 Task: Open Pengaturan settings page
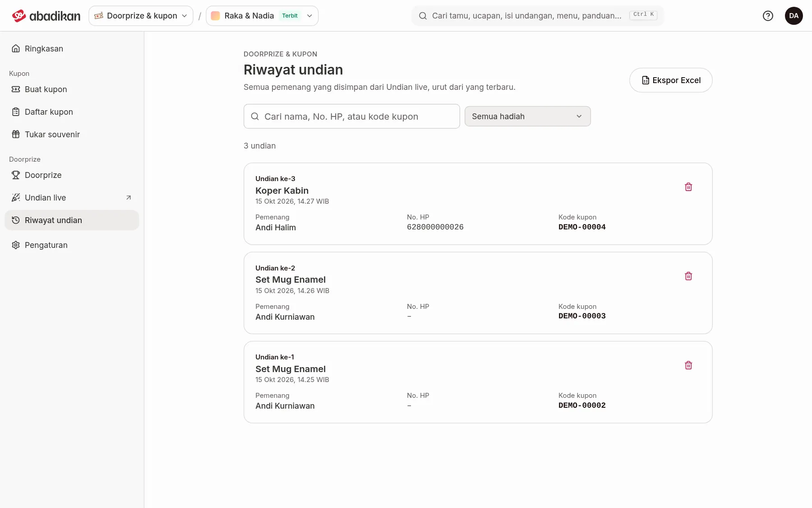(72, 245)
